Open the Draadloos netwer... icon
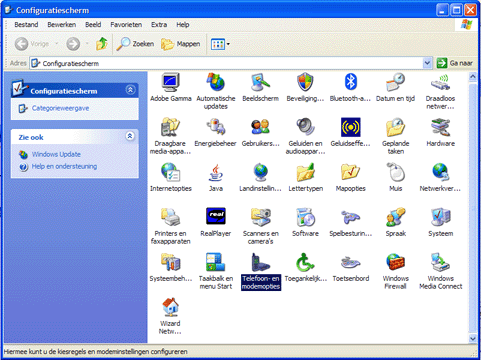This screenshot has width=481, height=360. pos(440,83)
